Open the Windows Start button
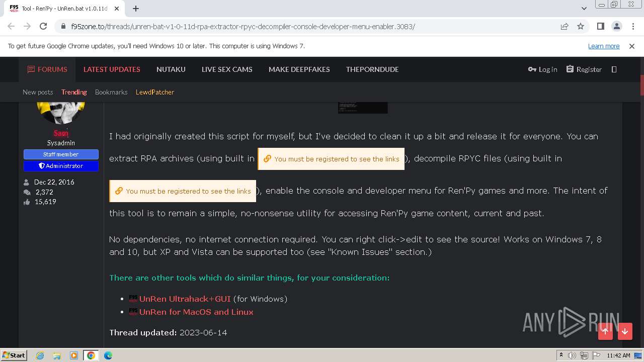 coord(14,355)
